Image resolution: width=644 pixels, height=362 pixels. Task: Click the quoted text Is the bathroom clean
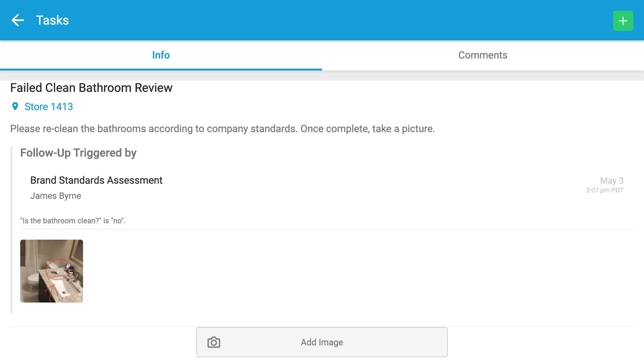[x=74, y=220]
